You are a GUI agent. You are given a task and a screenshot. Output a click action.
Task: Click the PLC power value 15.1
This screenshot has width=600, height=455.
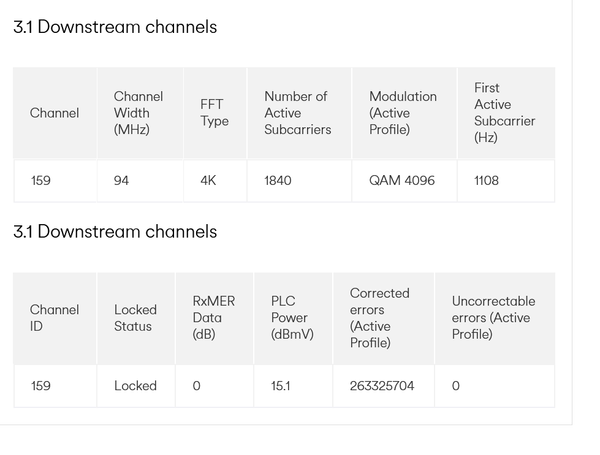pyautogui.click(x=281, y=386)
